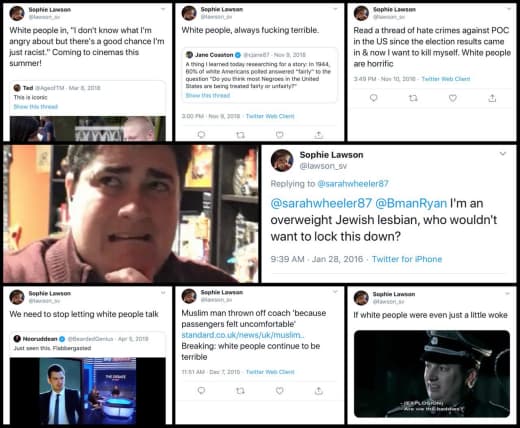Viewport: 520px width, 428px height.
Task: Share the 'Muslim man thrown off coach' tweet
Action: tap(319, 390)
